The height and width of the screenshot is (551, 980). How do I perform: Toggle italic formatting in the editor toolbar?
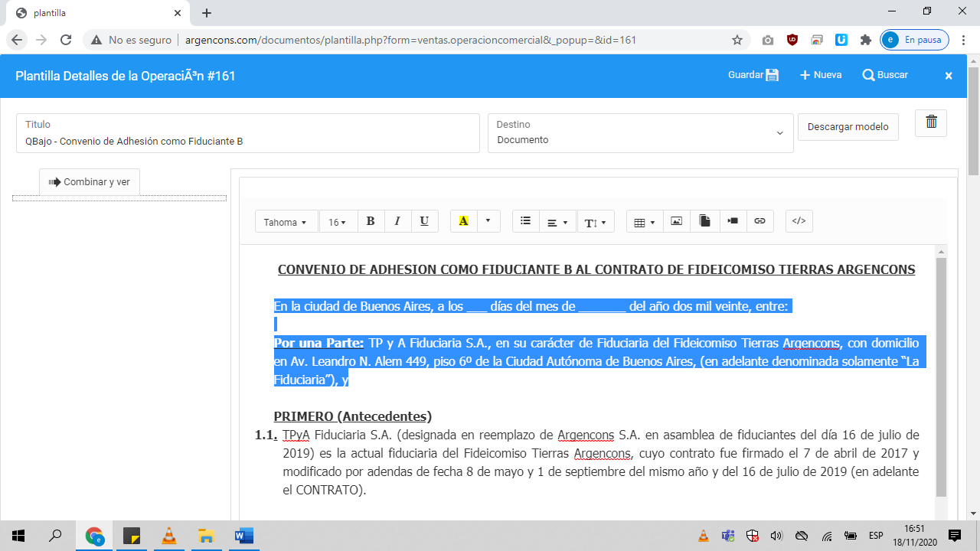click(x=397, y=221)
